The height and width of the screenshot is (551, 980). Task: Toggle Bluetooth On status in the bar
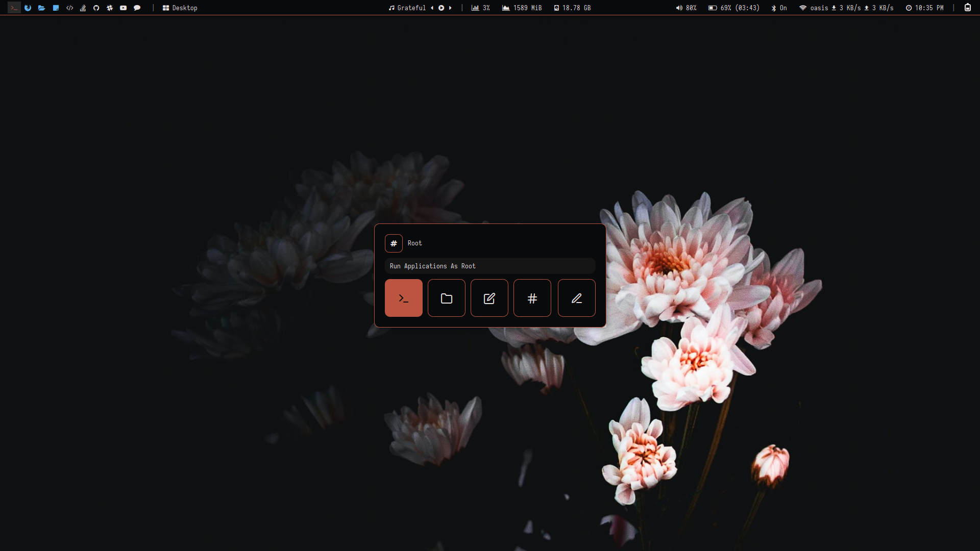coord(779,8)
